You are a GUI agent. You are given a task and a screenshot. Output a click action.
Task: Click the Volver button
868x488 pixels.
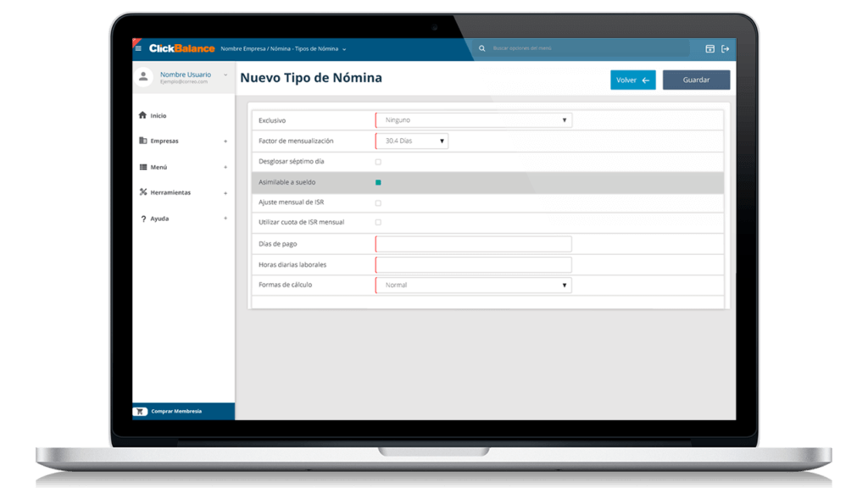tap(632, 80)
